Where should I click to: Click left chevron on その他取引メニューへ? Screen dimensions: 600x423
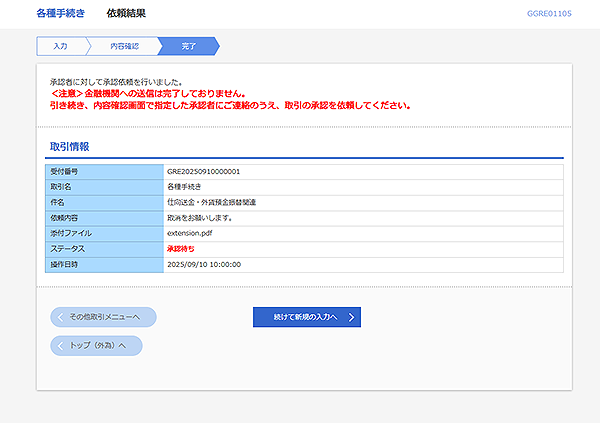point(60,317)
